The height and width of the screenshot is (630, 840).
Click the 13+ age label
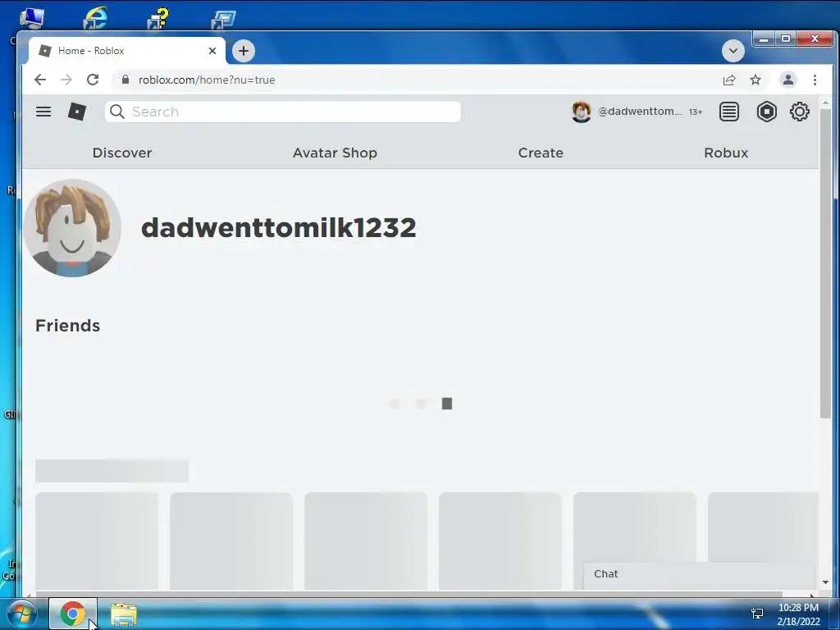point(696,112)
